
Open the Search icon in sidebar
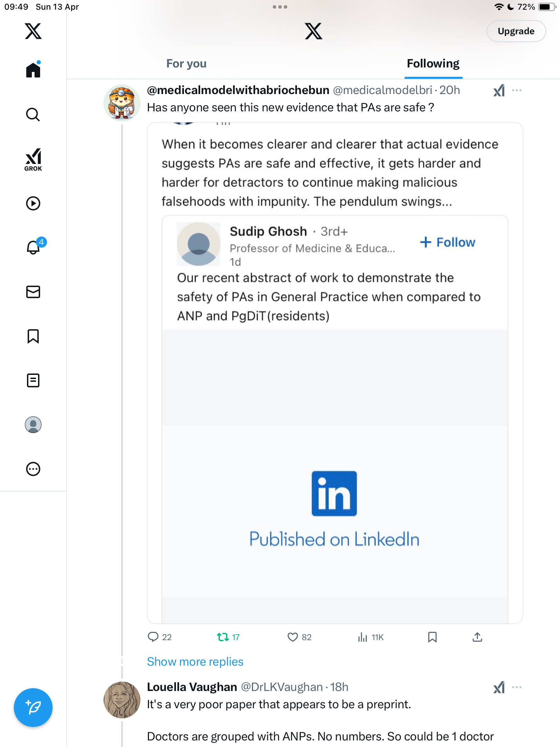tap(33, 114)
